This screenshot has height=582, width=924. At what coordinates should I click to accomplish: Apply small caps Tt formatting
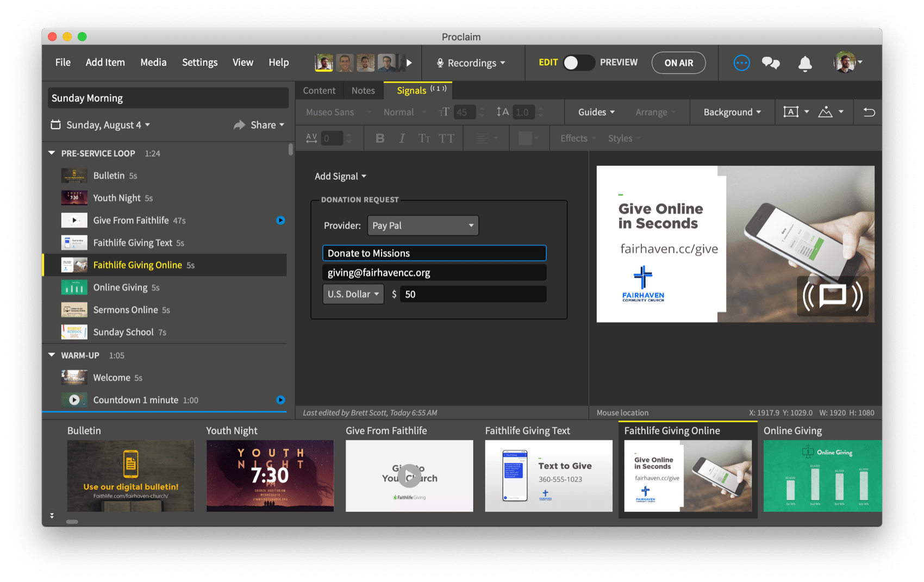click(424, 139)
